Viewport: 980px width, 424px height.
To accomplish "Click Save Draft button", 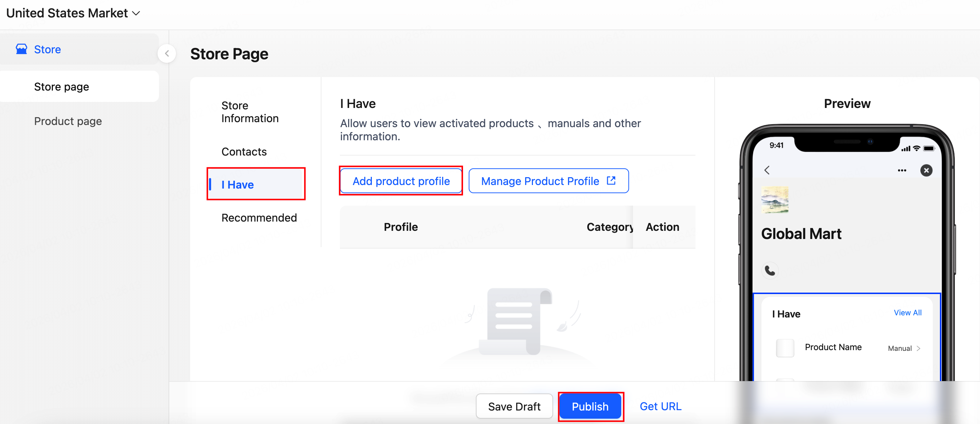I will tap(514, 406).
